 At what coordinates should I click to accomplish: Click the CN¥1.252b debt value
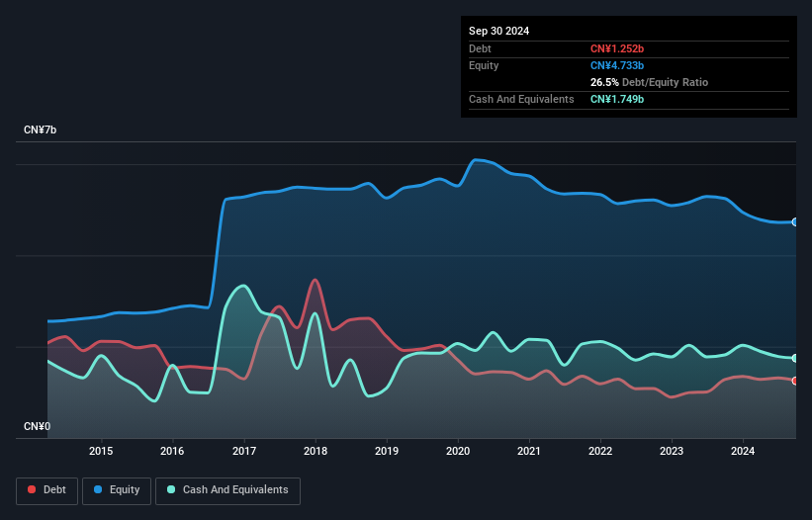click(x=617, y=48)
